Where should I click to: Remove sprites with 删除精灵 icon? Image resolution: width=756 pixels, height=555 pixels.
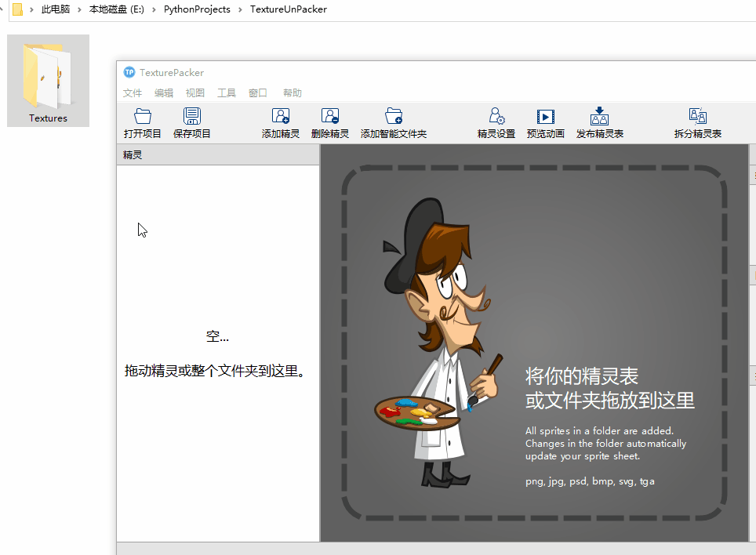click(330, 123)
